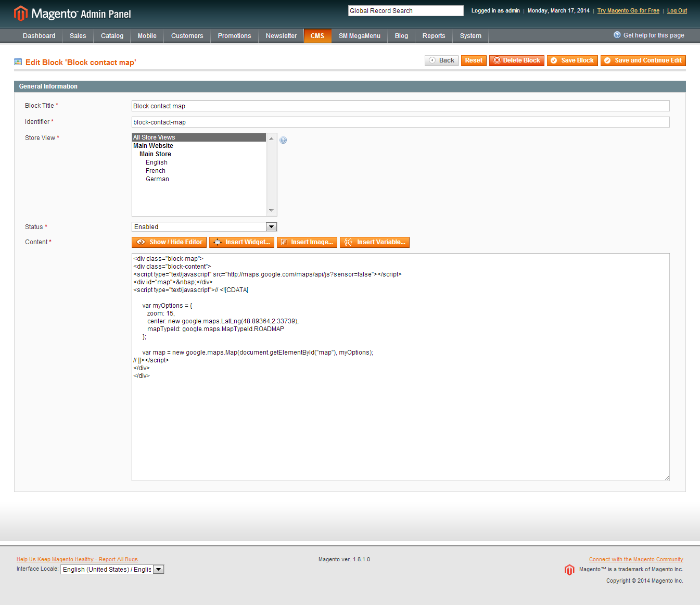The image size is (700, 605).
Task: Click the Identifier input field
Action: click(401, 122)
